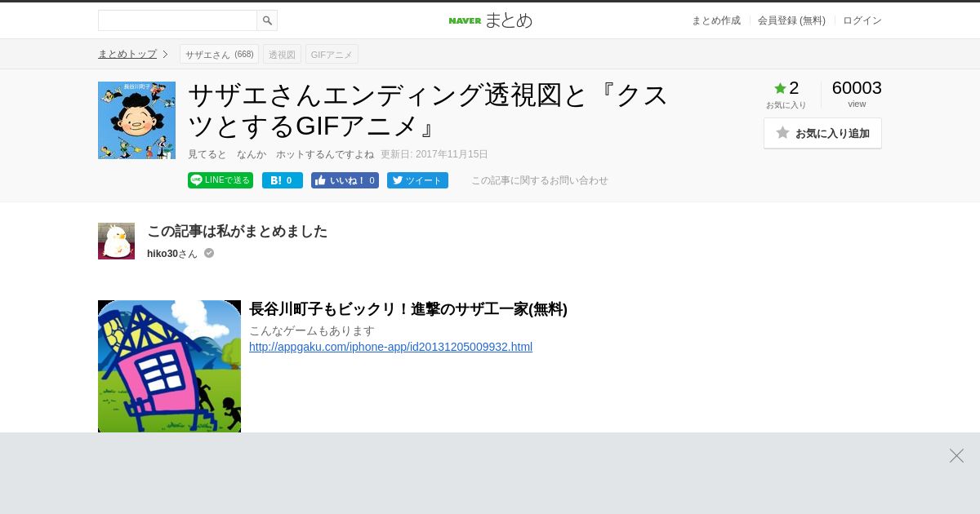Open この記事に関するお問い合わせ link
Screen dimensions: 980x514
(x=540, y=180)
